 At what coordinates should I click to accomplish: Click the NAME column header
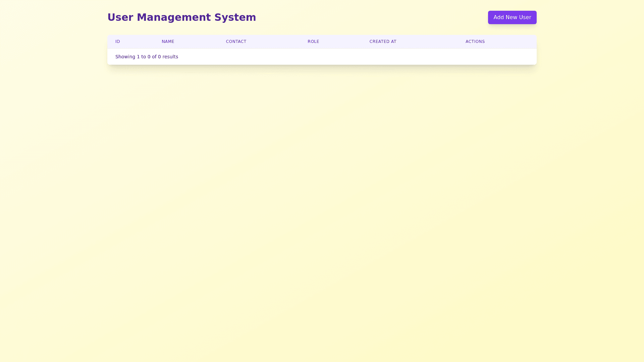click(x=168, y=42)
